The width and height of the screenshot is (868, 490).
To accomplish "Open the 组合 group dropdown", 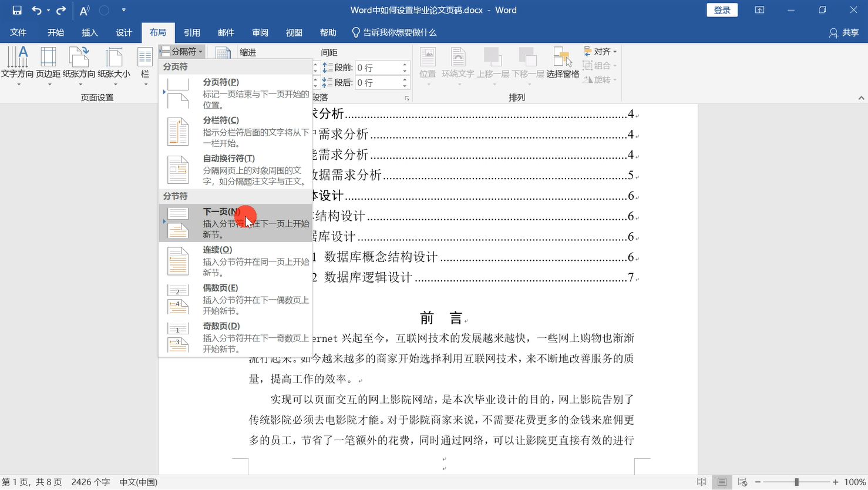I will (x=600, y=65).
